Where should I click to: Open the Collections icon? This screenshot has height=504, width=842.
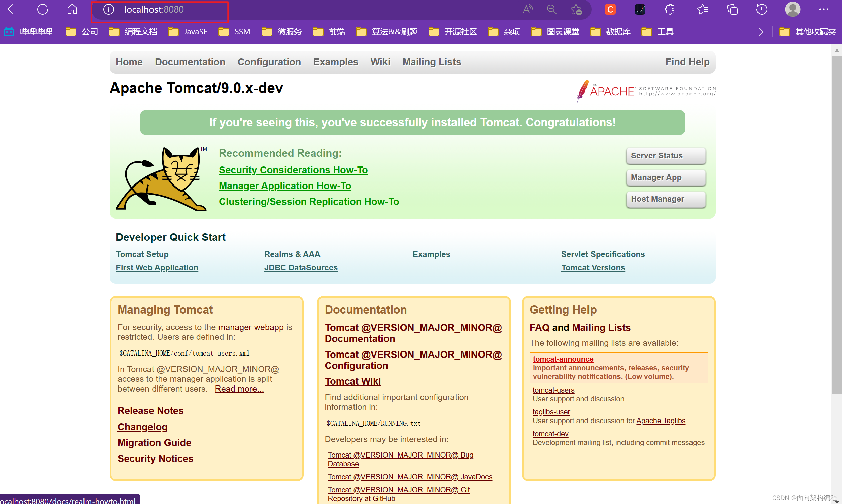732,9
